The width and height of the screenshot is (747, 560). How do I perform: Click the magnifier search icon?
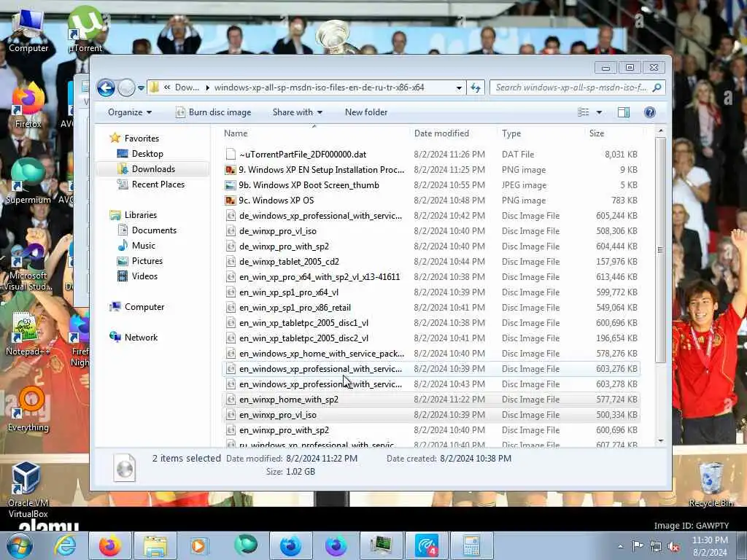(x=657, y=87)
